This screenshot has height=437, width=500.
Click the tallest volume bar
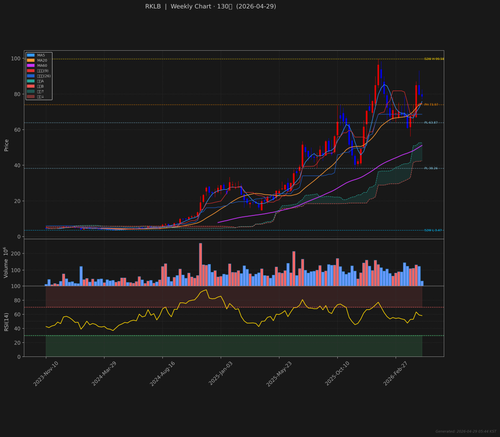pos(200,264)
